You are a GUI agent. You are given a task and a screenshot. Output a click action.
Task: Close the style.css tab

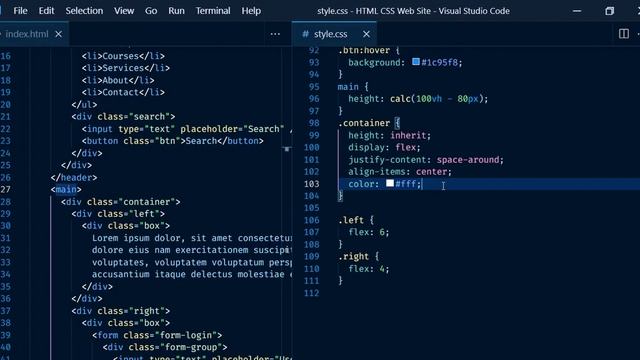(366, 34)
